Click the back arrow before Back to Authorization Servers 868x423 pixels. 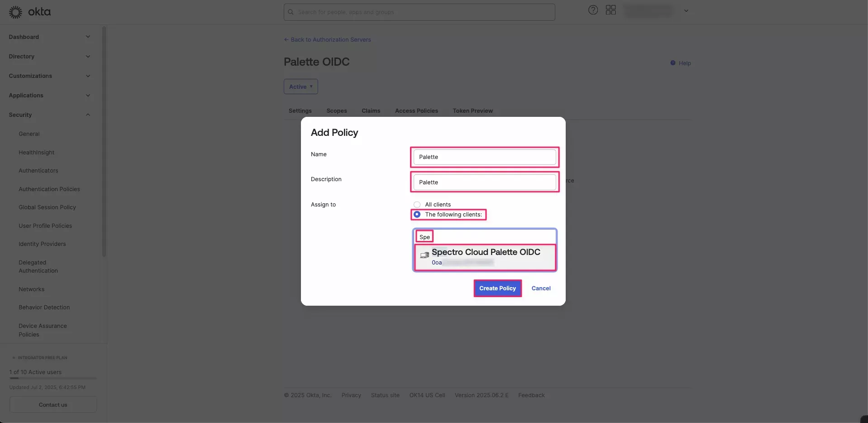point(286,39)
